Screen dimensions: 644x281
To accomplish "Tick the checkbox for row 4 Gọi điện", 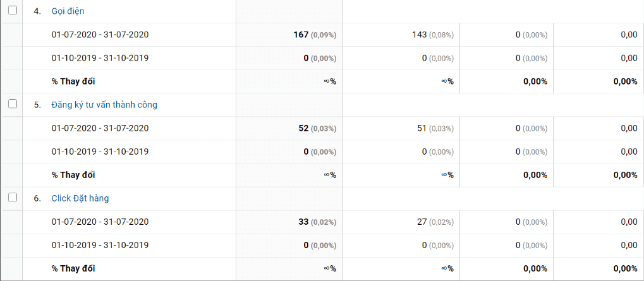I will [x=13, y=11].
